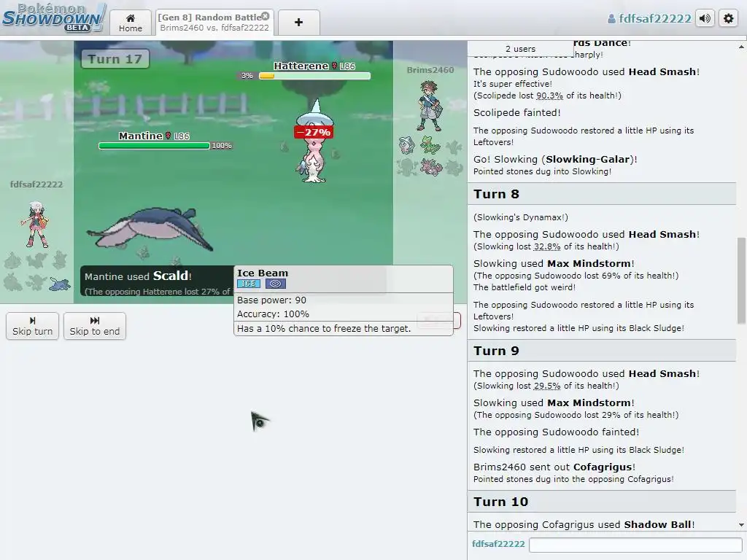Screen dimensions: 747x560
Task: Click the Turn 17 indicator
Action: (115, 59)
